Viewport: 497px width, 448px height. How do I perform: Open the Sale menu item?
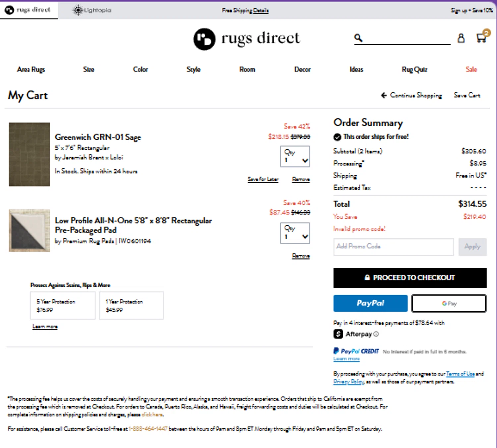click(471, 69)
